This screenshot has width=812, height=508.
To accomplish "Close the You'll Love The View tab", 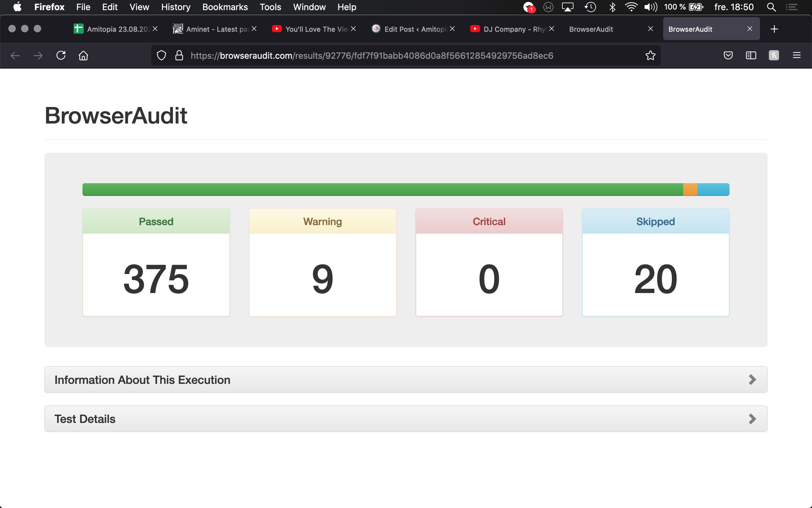I will [353, 29].
